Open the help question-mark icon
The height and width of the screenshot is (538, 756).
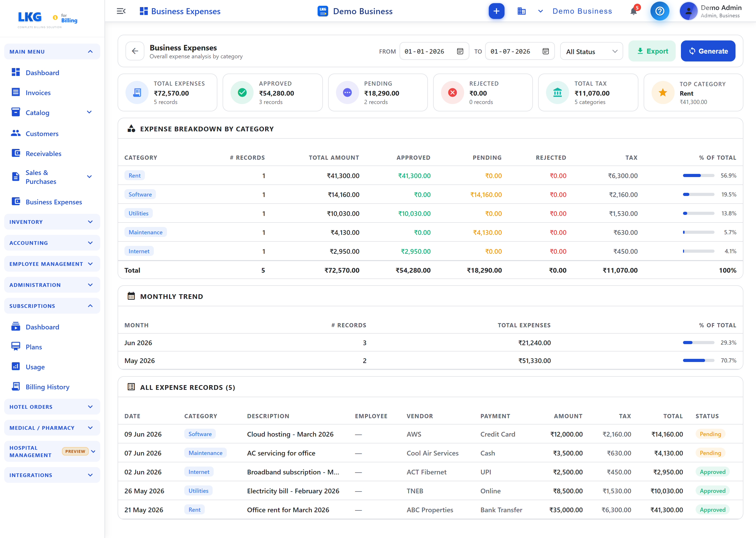(659, 11)
